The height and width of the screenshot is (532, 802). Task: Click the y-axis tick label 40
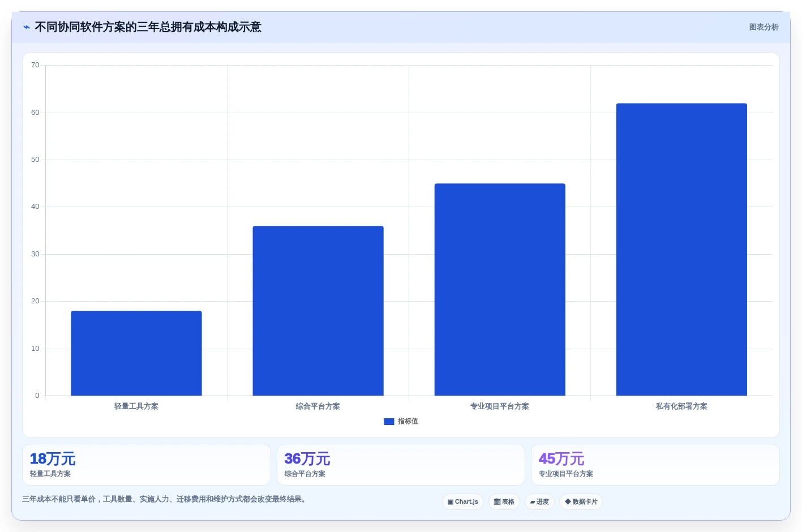pos(35,207)
